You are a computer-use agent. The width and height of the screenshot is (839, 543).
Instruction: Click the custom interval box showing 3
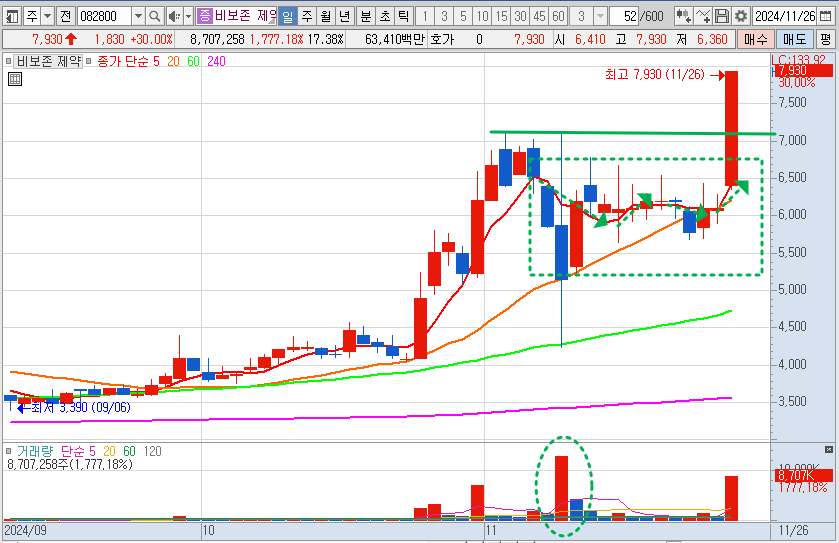pos(581,17)
